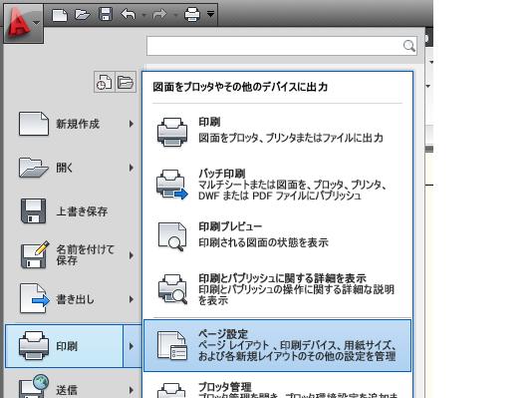Select 名前を付けて保存 menu item
532x398 pixels.
pos(74,255)
